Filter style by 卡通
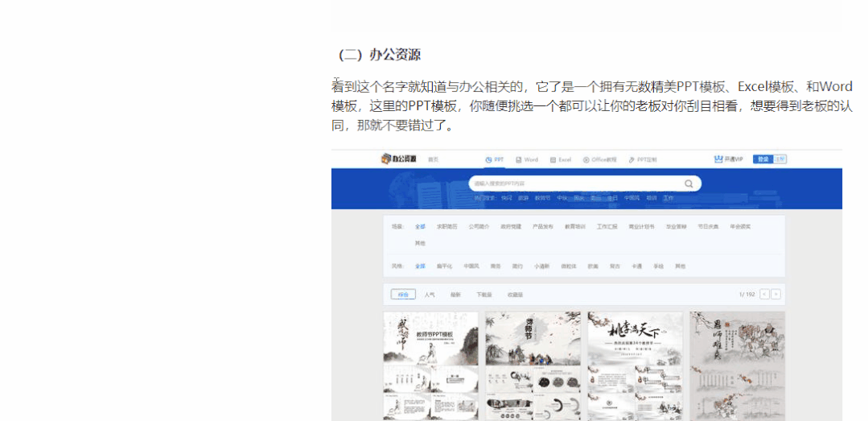 click(x=636, y=266)
